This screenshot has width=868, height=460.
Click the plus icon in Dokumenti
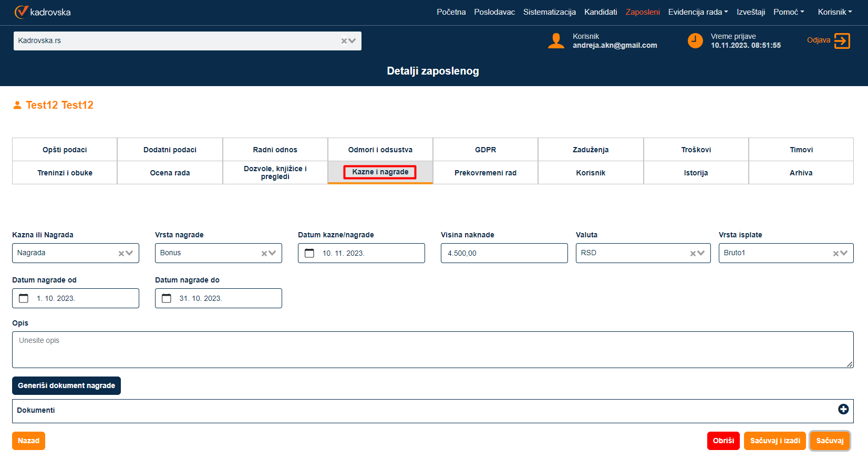843,410
